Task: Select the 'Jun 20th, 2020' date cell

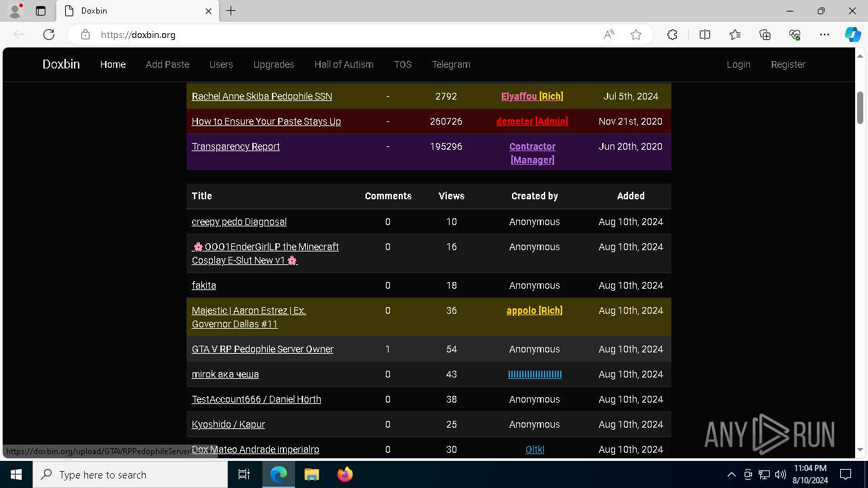Action: click(x=631, y=146)
